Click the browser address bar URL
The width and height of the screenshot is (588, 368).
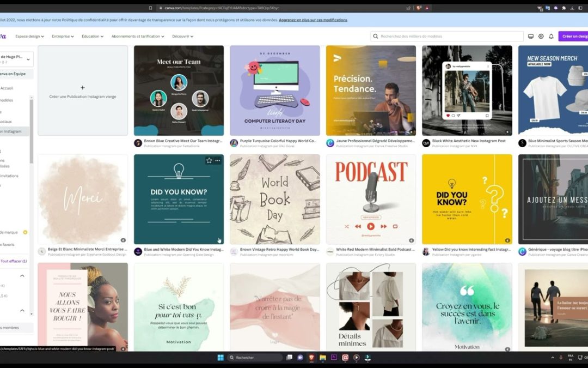[222, 8]
